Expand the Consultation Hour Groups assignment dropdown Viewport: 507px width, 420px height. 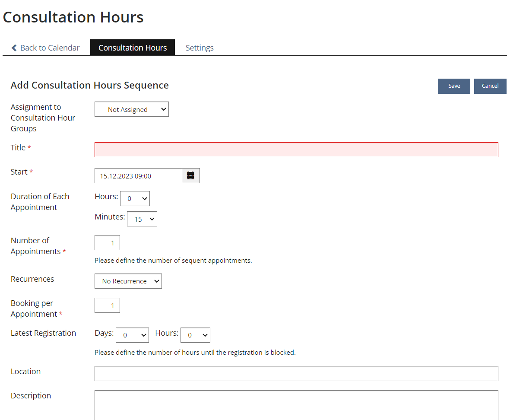pos(131,110)
